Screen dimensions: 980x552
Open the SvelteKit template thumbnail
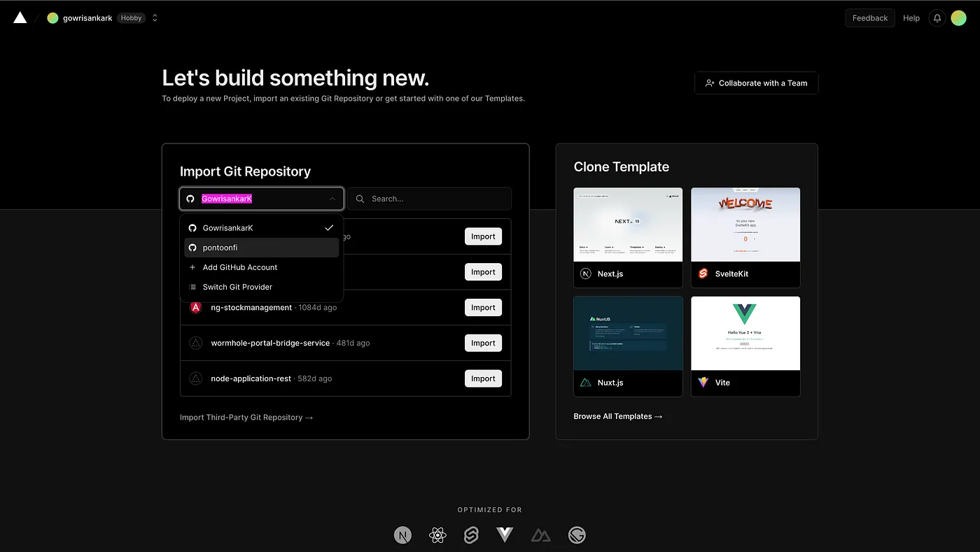(x=745, y=225)
